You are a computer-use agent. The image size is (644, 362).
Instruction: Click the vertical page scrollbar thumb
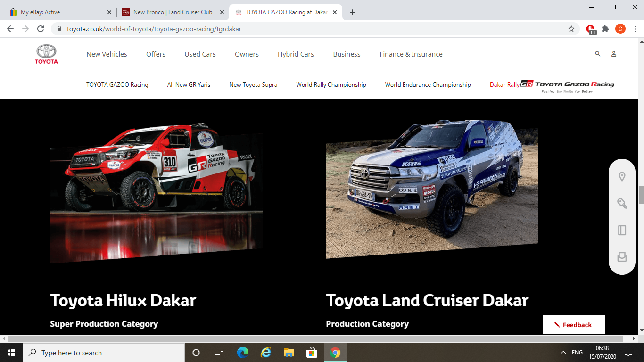click(x=641, y=195)
